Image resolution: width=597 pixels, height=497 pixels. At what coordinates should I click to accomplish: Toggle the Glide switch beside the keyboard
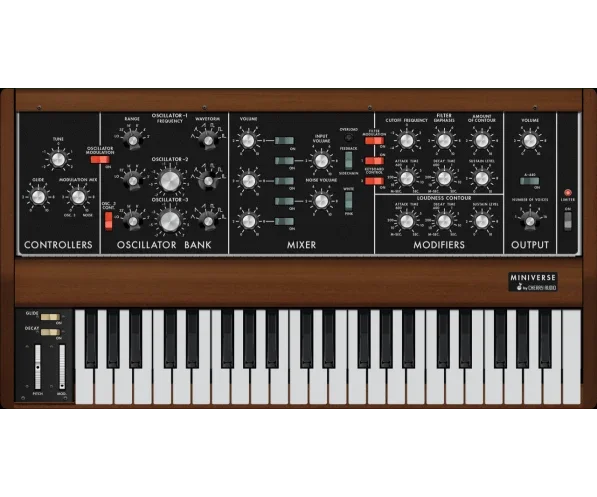[50, 317]
